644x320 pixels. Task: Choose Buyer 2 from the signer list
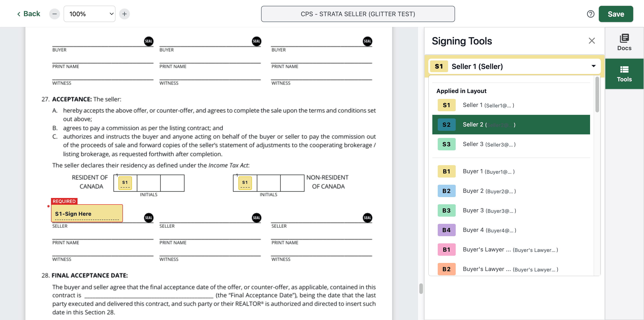511,191
